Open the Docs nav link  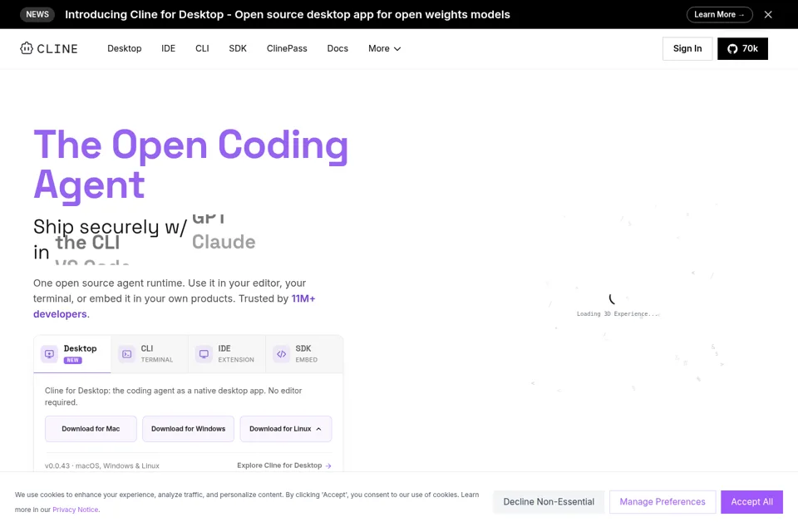[x=337, y=48]
